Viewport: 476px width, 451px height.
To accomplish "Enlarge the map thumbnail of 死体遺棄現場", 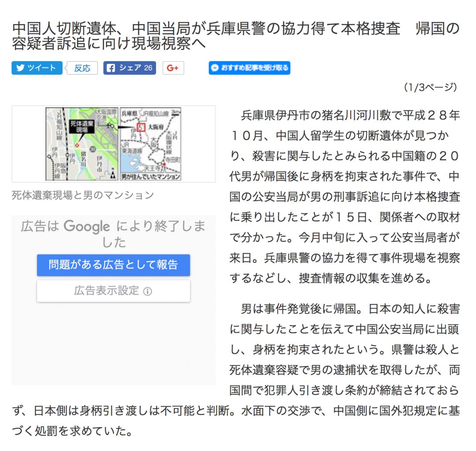I will pyautogui.click(x=113, y=144).
